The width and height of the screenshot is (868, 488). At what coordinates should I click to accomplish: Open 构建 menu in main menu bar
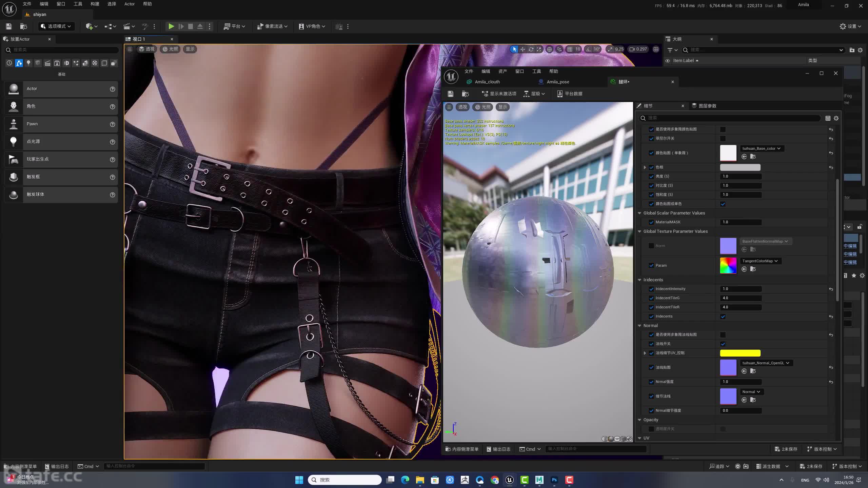[95, 4]
